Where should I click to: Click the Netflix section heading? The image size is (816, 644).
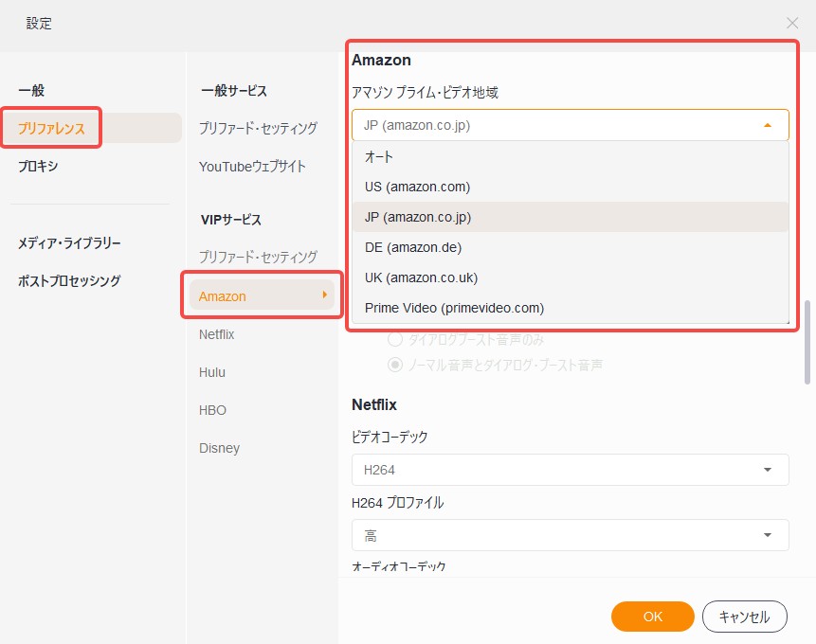pyautogui.click(x=374, y=404)
